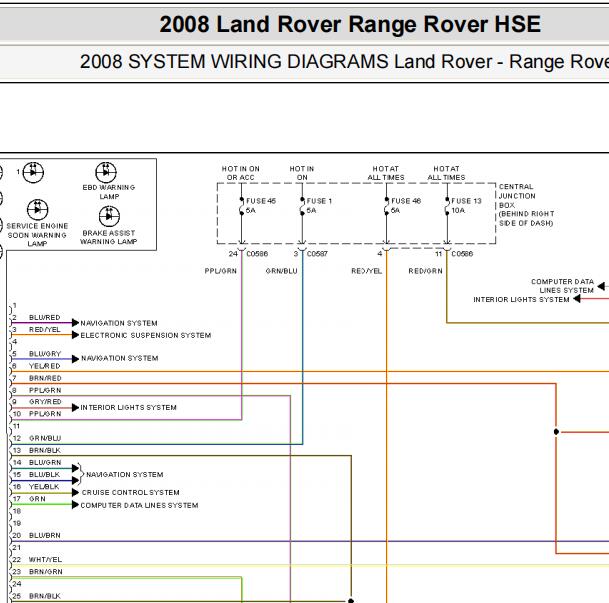Screen dimensions: 609x603
Task: Click the Fuse 45 fuse symbol
Action: 242,206
